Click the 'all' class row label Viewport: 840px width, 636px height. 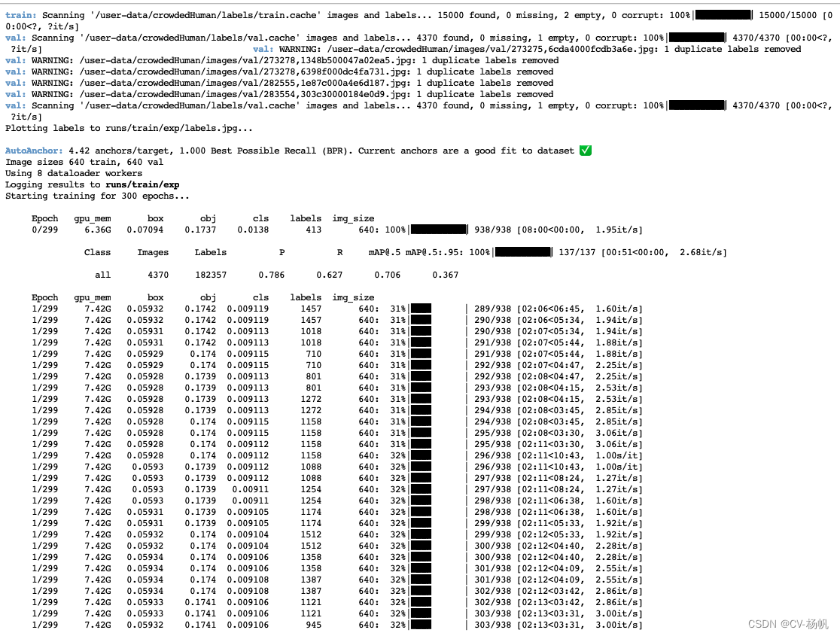point(103,275)
